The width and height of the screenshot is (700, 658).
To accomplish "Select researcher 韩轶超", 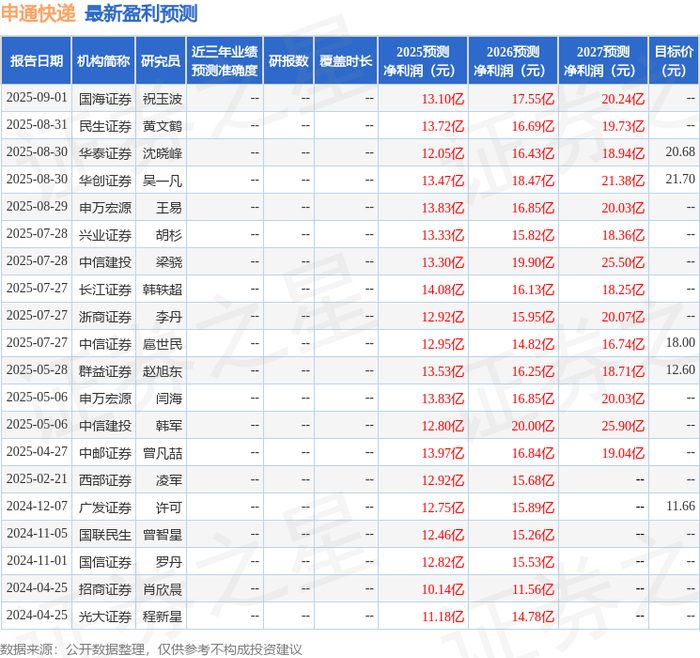I will (162, 289).
